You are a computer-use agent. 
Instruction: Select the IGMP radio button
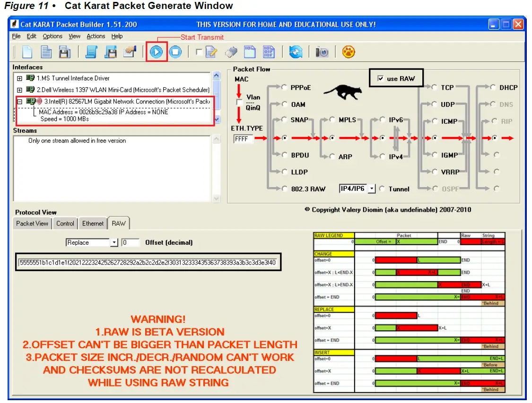(x=435, y=154)
